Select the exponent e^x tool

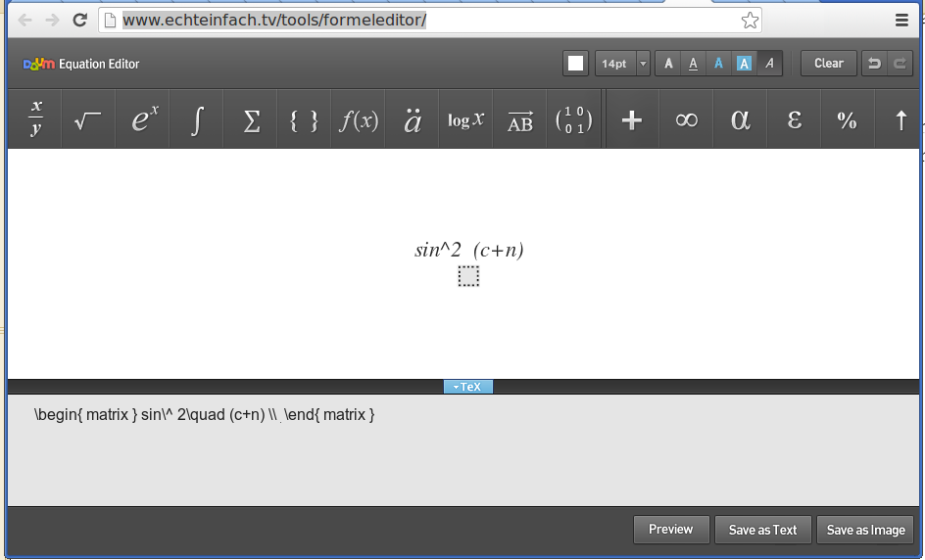click(143, 119)
